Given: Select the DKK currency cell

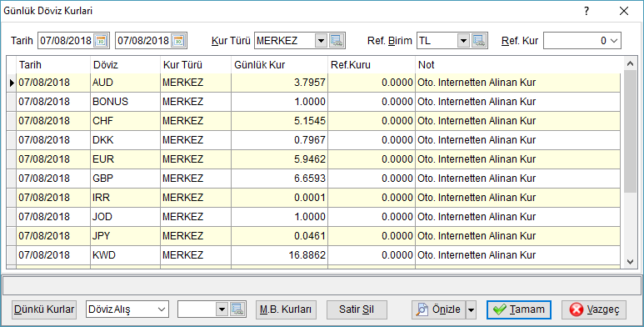Looking at the screenshot, I should [125, 140].
